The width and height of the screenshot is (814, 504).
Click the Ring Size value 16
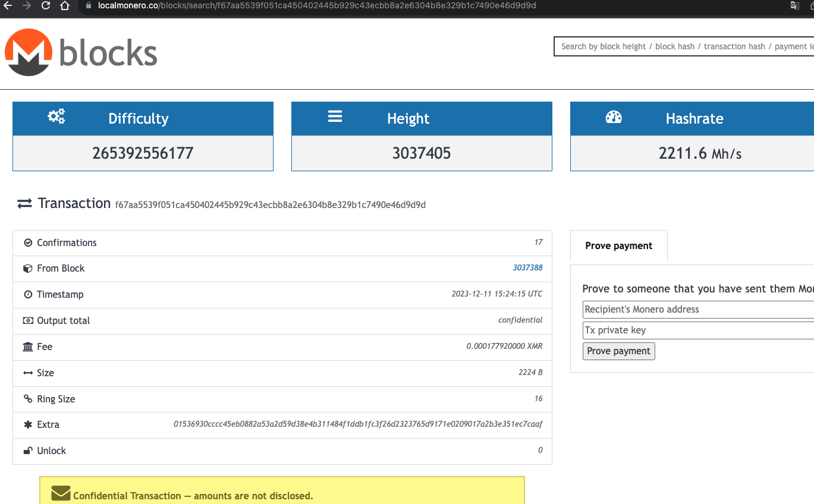539,399
